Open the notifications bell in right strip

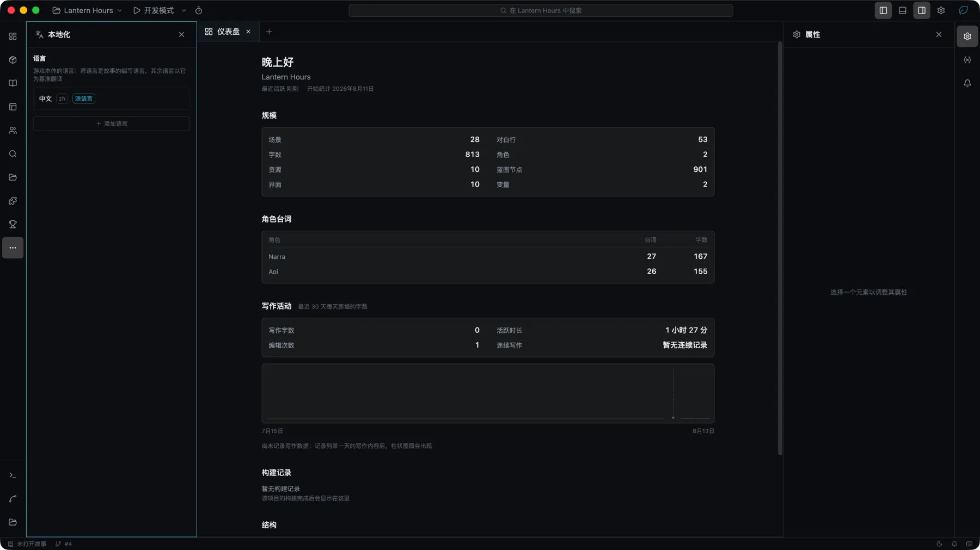967,83
